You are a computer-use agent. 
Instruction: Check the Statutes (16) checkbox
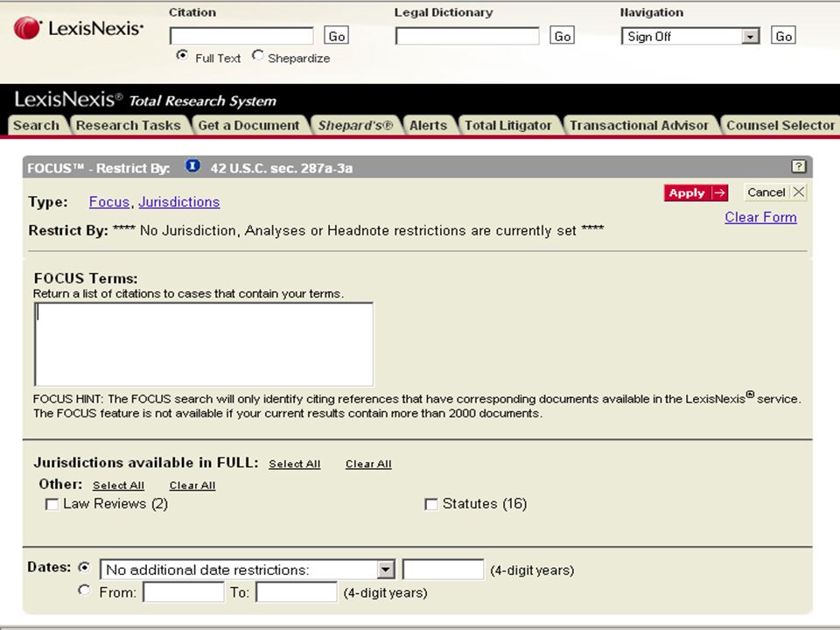click(430, 505)
